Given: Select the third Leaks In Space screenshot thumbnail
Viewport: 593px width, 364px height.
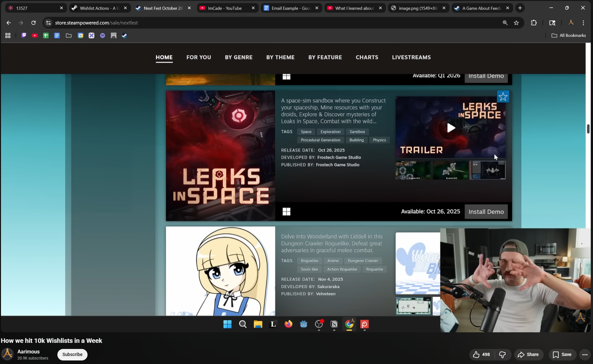Looking at the screenshot, I should point(487,170).
